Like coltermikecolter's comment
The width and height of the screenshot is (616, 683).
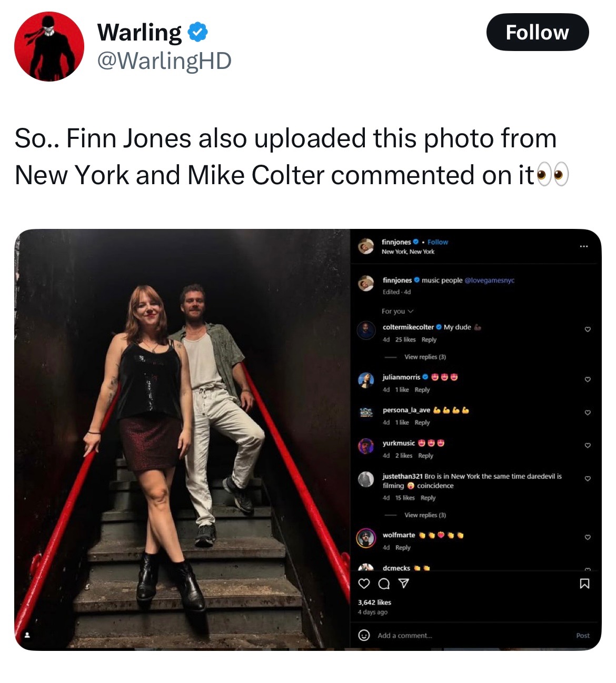click(588, 329)
